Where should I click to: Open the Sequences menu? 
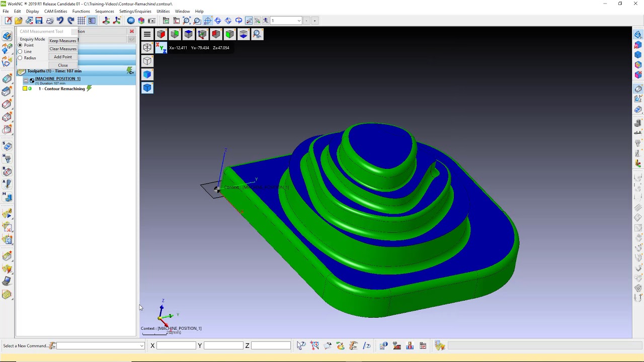click(x=105, y=11)
